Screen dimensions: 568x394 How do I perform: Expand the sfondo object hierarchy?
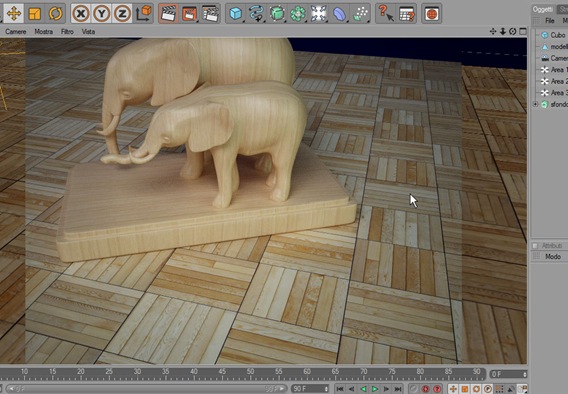(x=535, y=104)
